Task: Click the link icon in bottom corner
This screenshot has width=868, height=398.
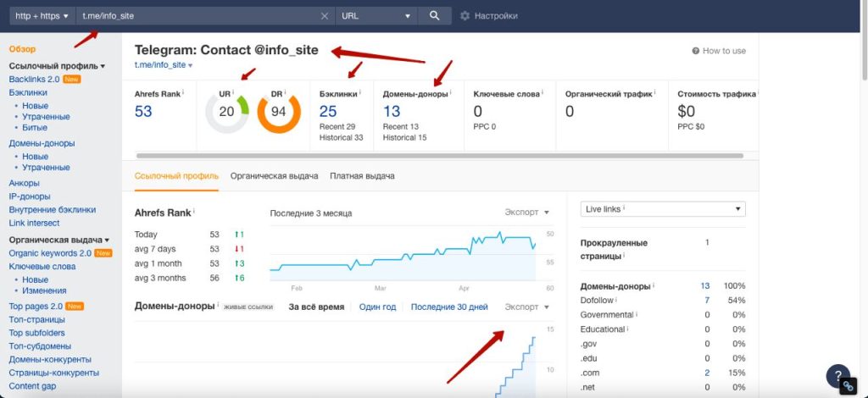Action: click(x=848, y=386)
